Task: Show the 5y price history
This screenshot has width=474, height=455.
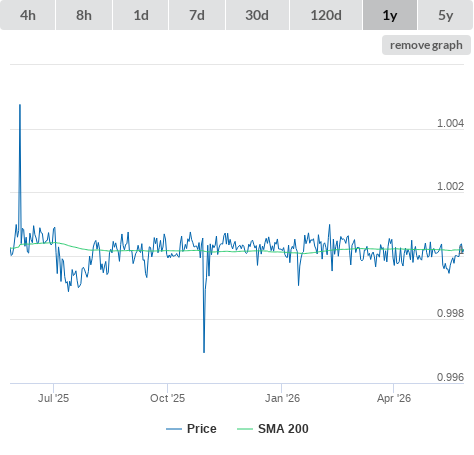Action: pos(446,15)
